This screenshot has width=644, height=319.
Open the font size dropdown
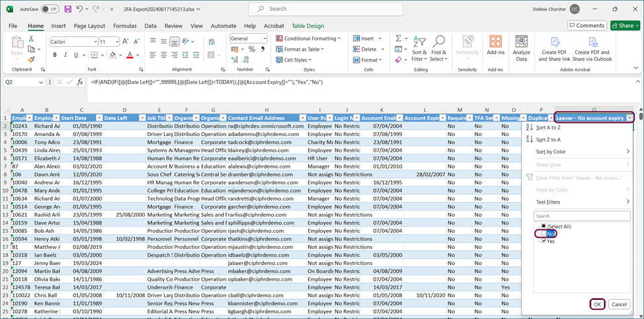117,42
